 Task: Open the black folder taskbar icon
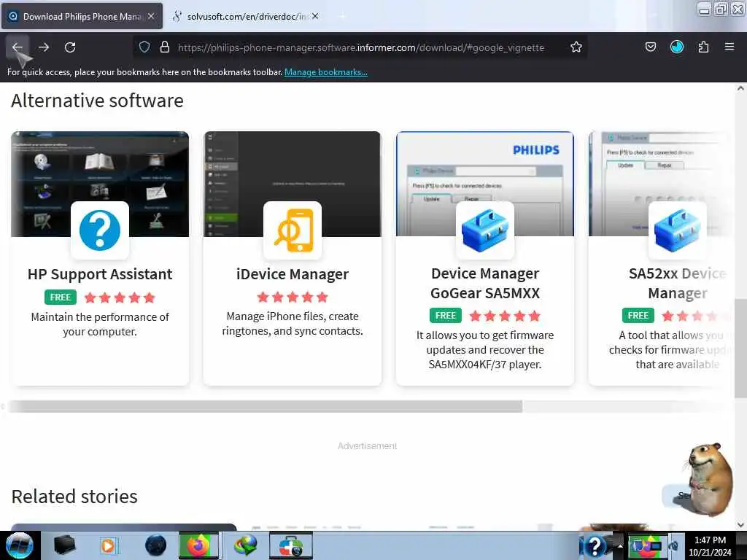click(64, 545)
